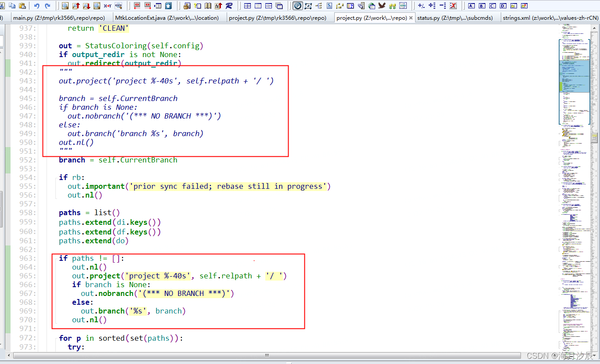The image size is (600, 364).
Task: Click commented out.nl() on line 950
Action: click(76, 142)
